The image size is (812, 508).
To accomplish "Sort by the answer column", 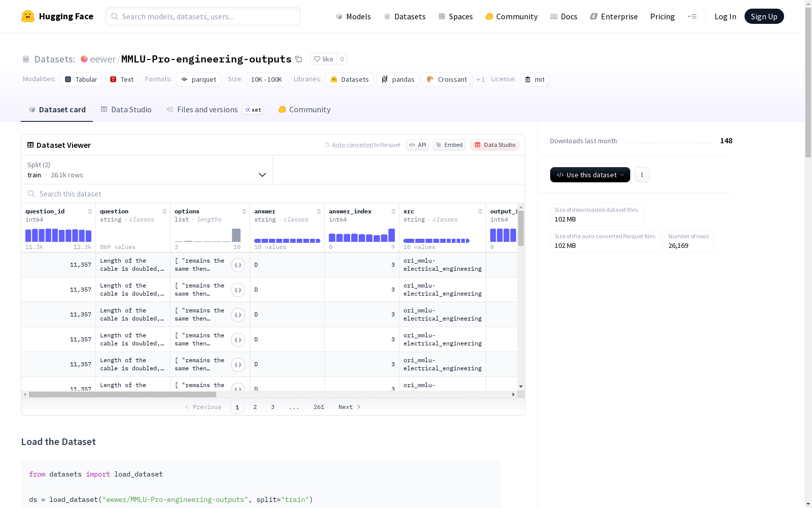I will (x=319, y=211).
